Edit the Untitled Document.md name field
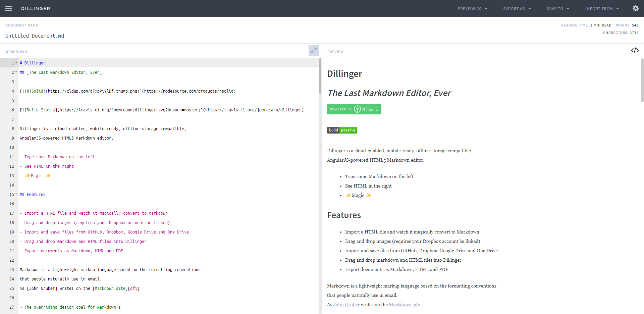This screenshot has height=314, width=644. pyautogui.click(x=35, y=36)
